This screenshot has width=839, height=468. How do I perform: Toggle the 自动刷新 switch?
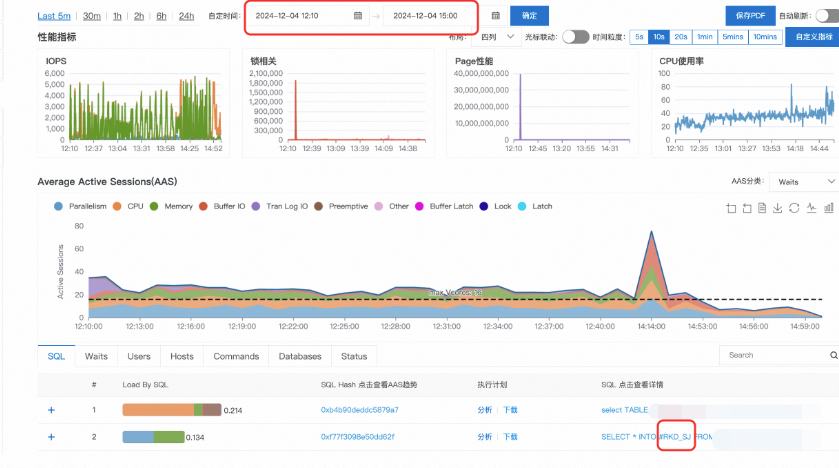[827, 16]
